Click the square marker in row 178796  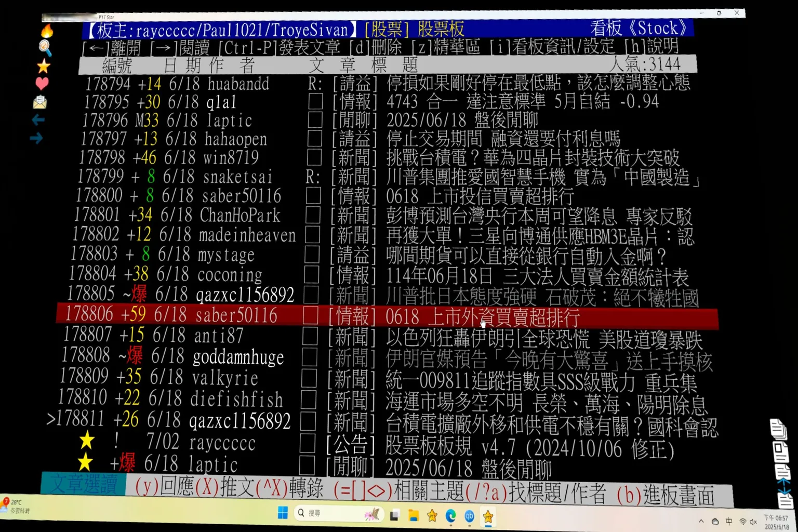(x=315, y=120)
